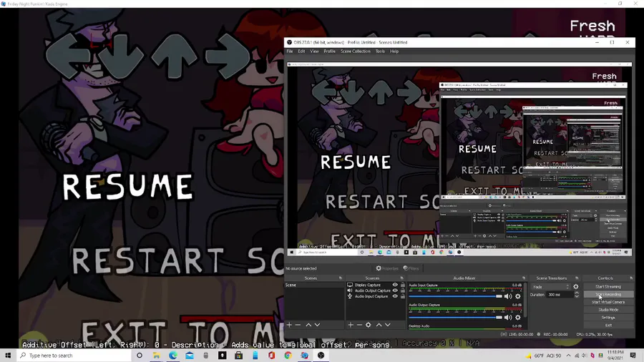Enable Studio Mode
The height and width of the screenshot is (362, 644).
[608, 310]
